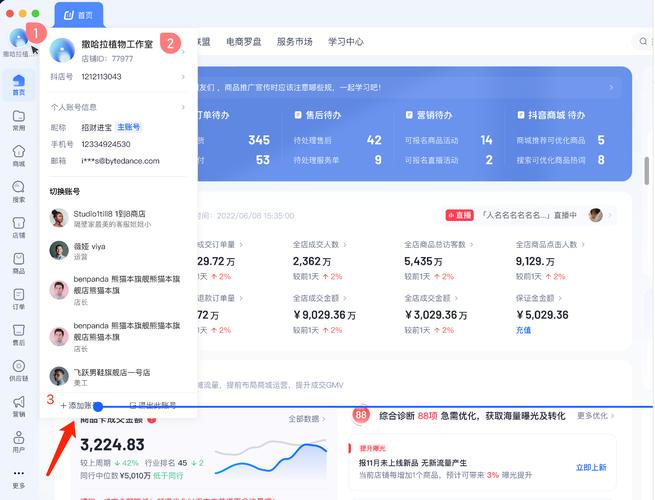Open the 学习中心 tab
Viewport: 655px width, 500px height.
pos(344,42)
